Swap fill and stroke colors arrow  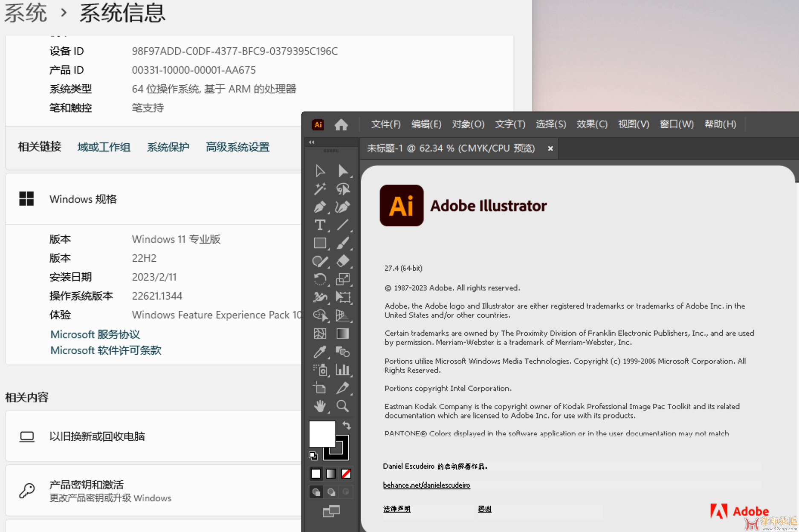point(347,425)
